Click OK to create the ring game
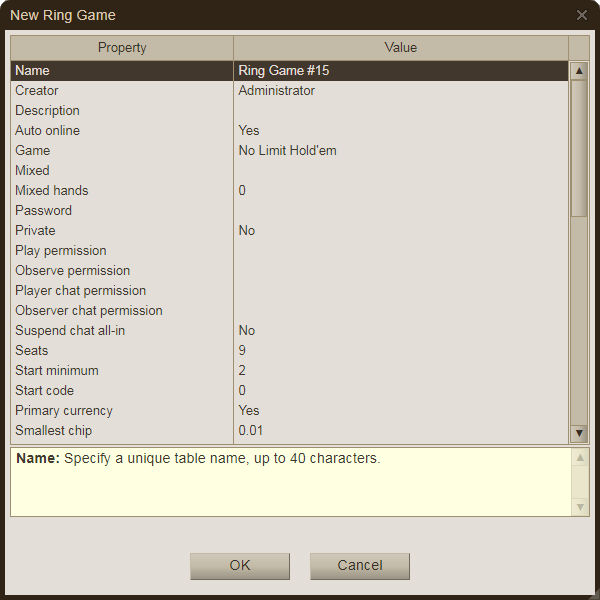This screenshot has width=600, height=600. 240,565
